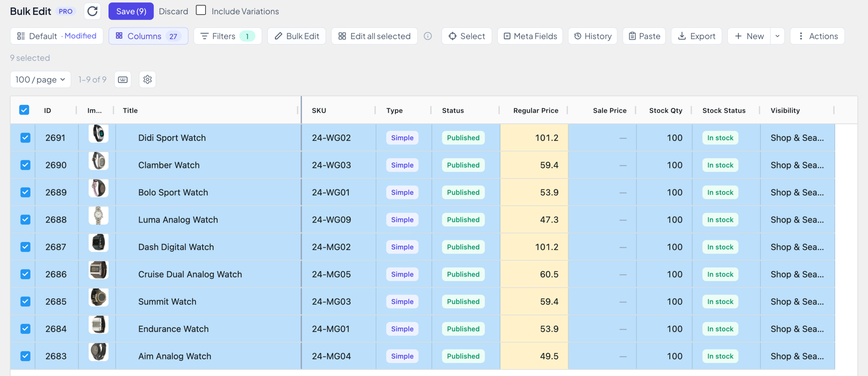Uncheck the row for Clamber Watch

coord(25,165)
